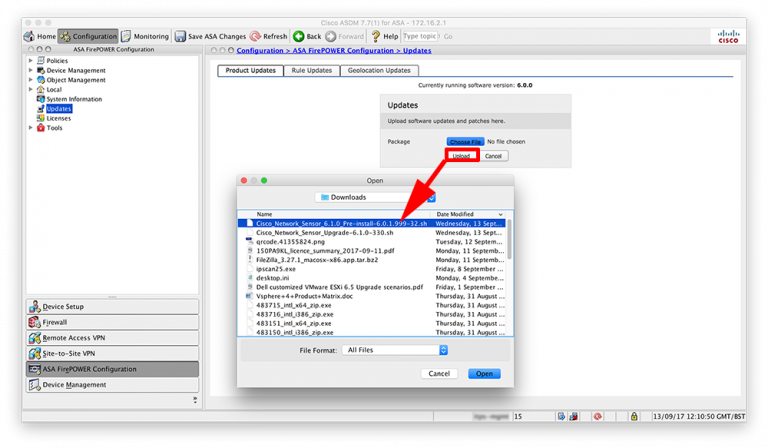Open the Device Setup section
Viewport: 768px width, 448px height.
(113, 307)
